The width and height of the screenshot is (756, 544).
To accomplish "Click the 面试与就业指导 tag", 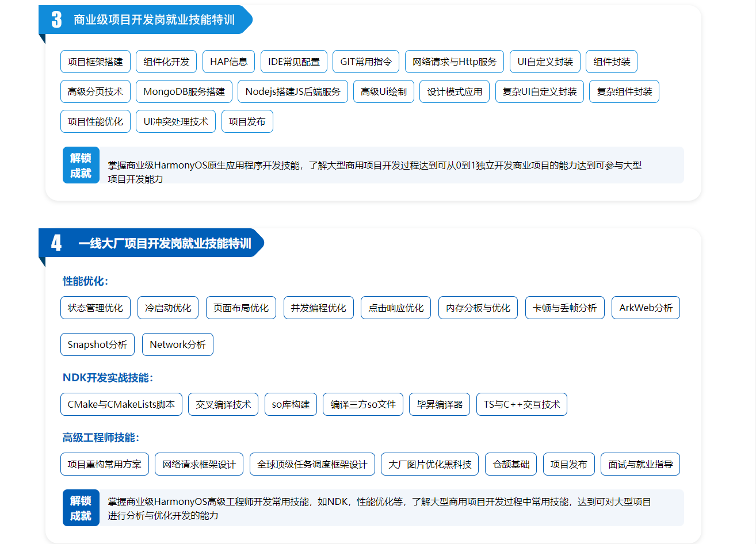I will coord(640,464).
